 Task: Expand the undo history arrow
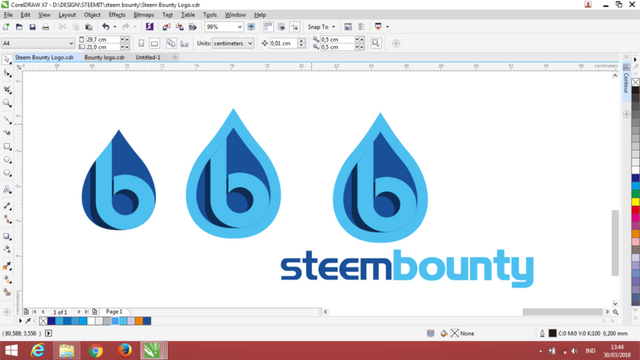[x=115, y=27]
